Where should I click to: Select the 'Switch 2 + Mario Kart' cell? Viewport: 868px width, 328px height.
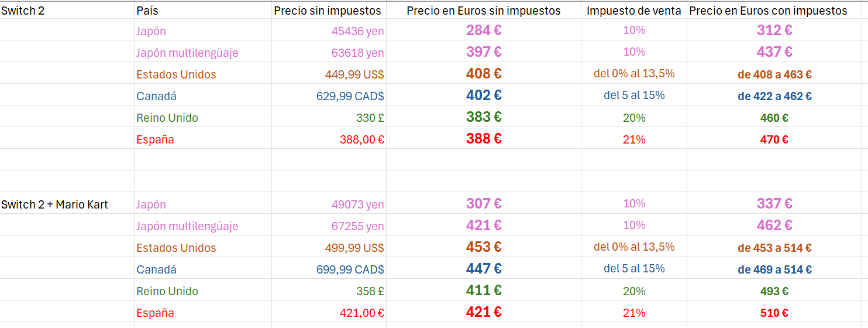[54, 204]
